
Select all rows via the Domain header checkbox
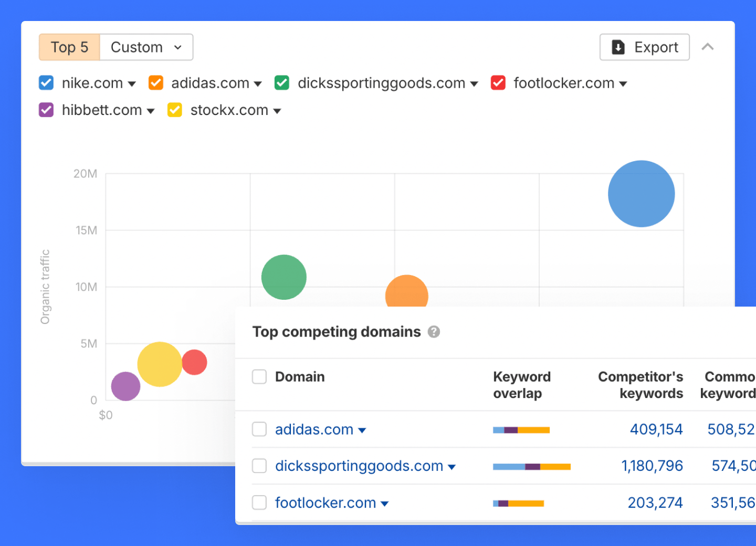259,376
